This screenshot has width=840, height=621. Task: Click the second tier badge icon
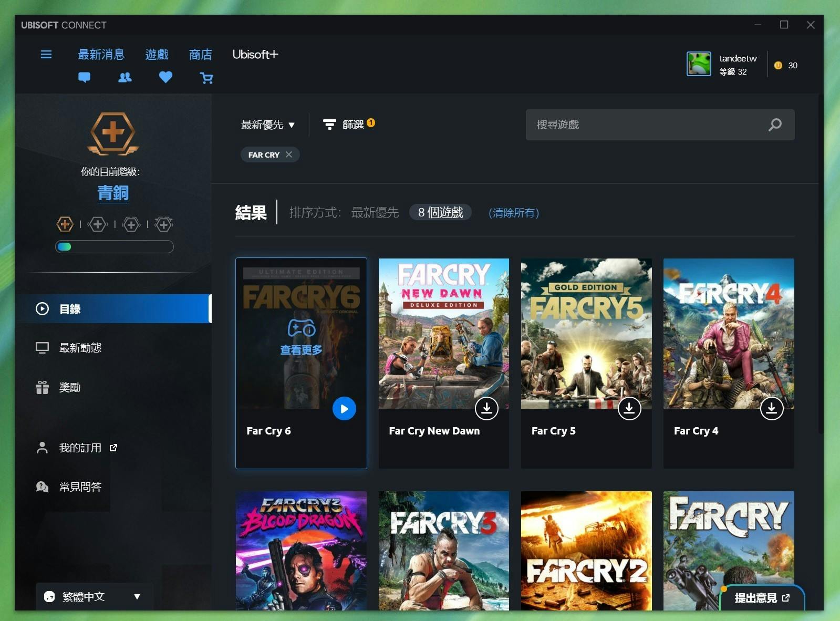coord(98,224)
